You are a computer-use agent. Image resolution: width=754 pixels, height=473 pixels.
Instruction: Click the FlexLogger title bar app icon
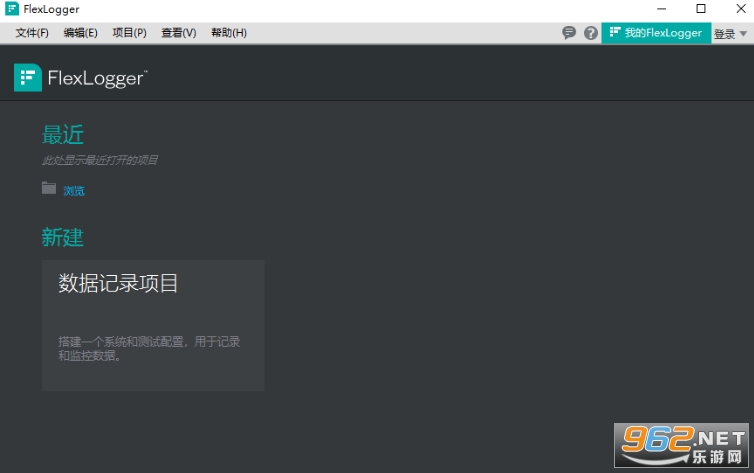tap(12, 9)
